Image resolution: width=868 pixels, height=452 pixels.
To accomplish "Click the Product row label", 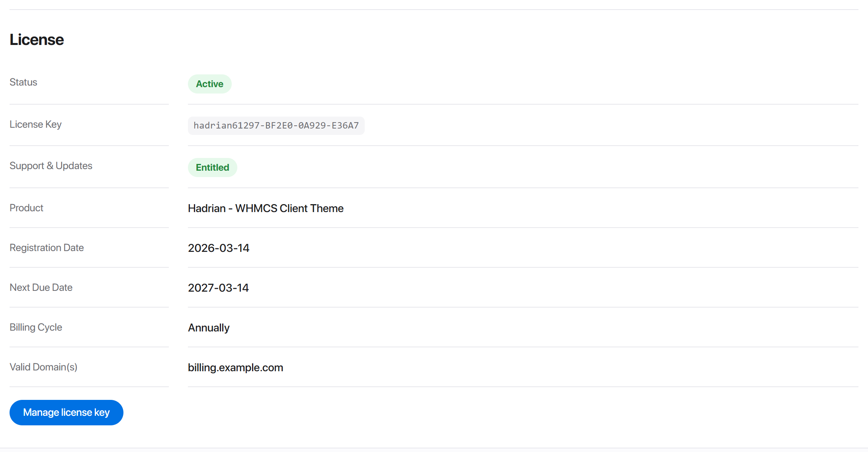I will click(x=26, y=208).
